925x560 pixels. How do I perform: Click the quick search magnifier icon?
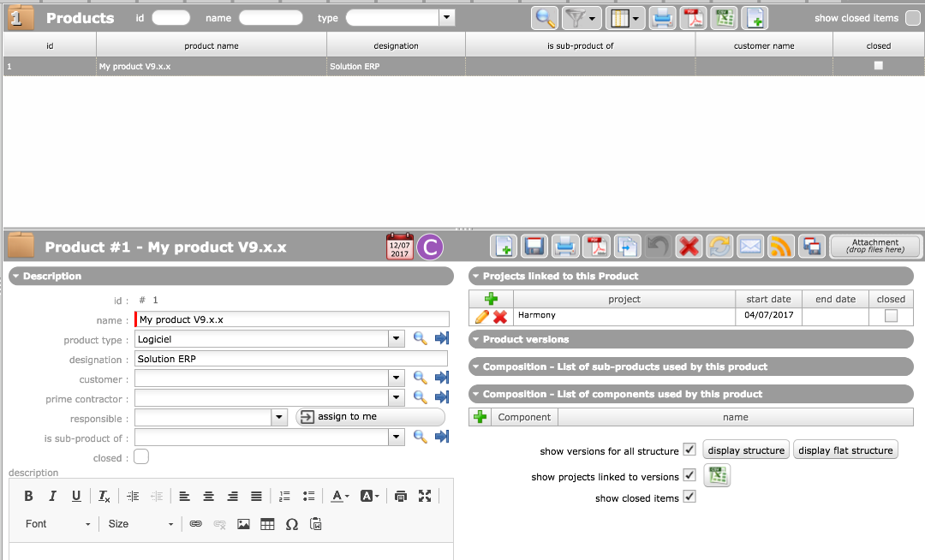coord(545,18)
